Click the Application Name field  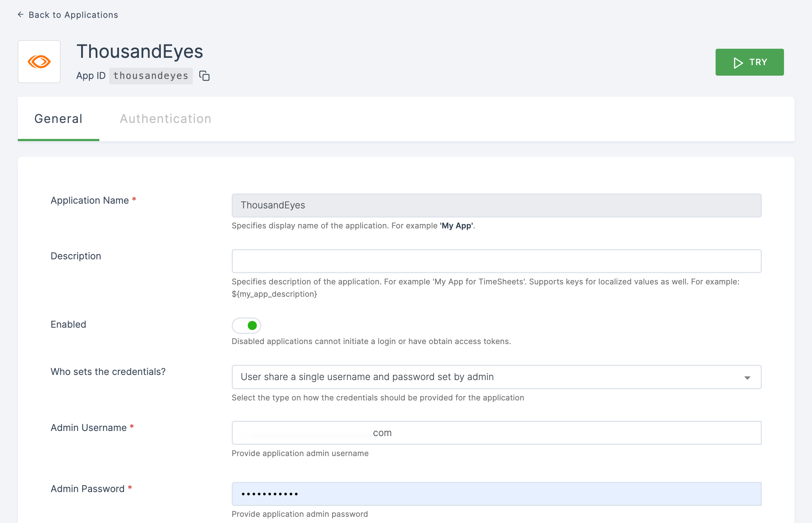point(497,205)
